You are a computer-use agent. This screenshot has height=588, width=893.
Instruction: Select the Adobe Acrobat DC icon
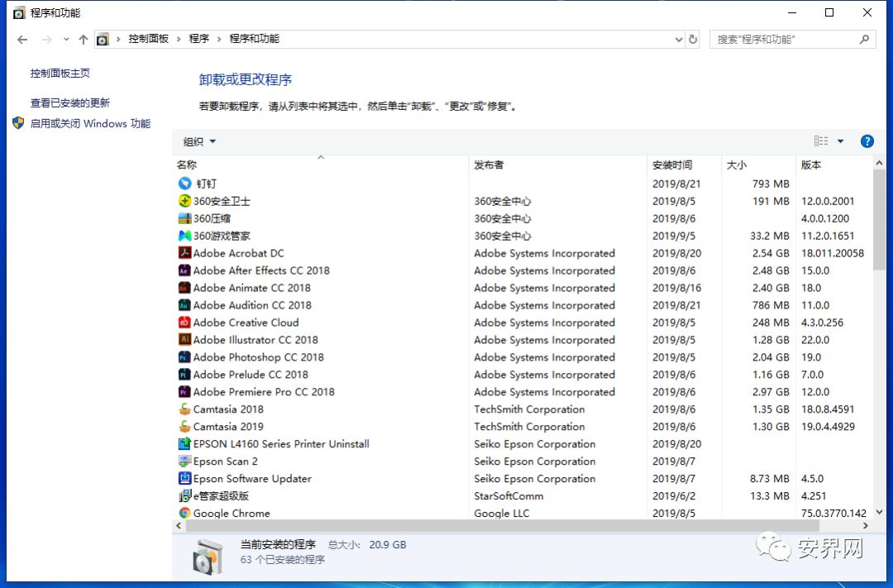[184, 253]
